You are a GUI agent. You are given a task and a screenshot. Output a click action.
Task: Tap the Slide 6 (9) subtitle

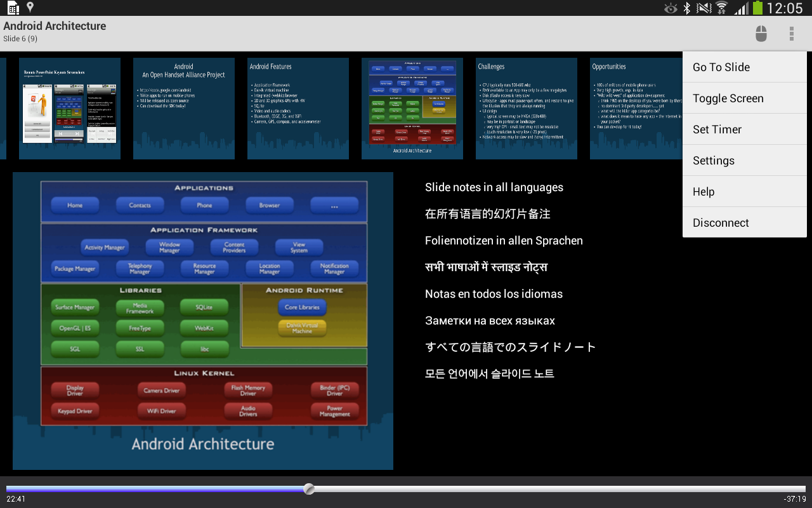[20, 39]
